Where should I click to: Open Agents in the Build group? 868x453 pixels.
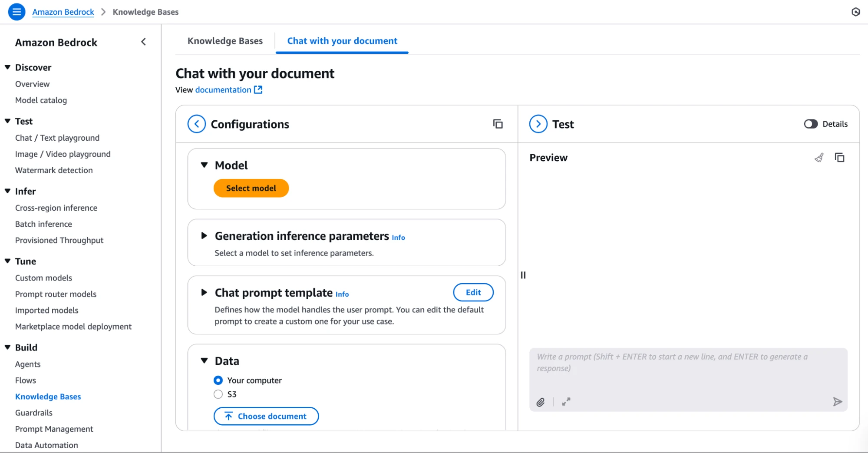tap(28, 364)
